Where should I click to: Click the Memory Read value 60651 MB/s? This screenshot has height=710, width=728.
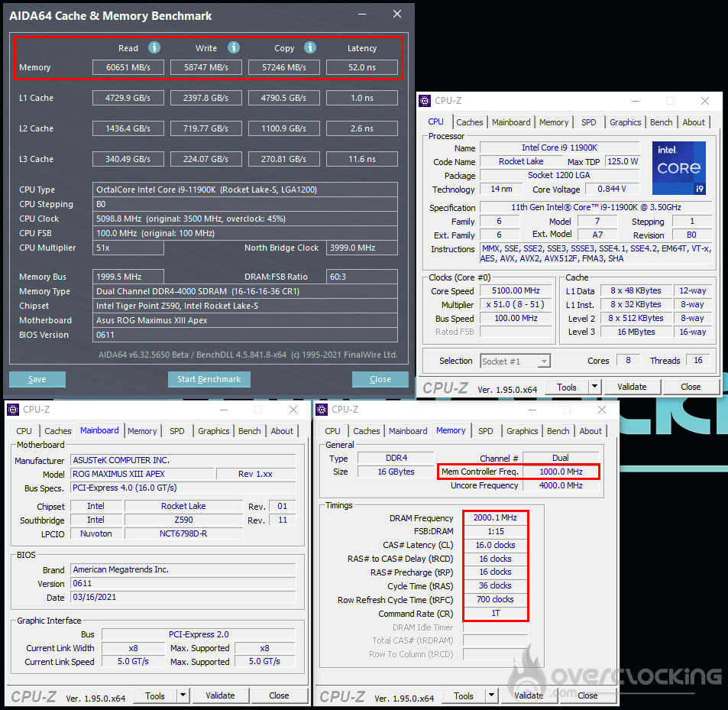point(128,67)
